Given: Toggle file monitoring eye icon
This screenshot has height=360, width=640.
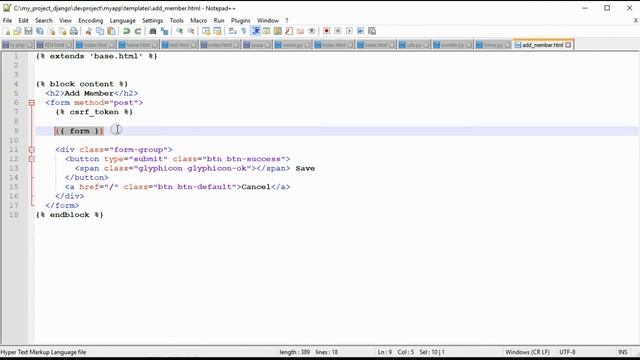Looking at the screenshot, I should [312, 31].
